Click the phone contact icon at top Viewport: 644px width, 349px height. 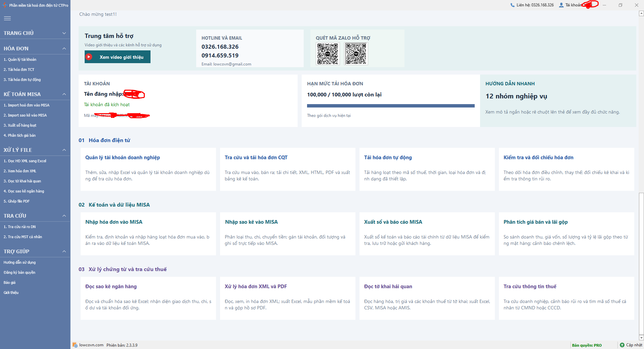(512, 5)
